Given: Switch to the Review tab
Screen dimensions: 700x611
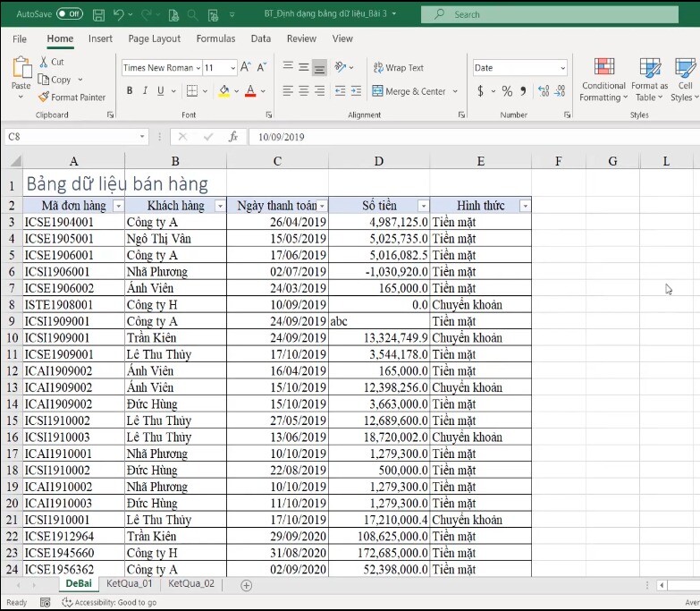Looking at the screenshot, I should click(x=301, y=38).
